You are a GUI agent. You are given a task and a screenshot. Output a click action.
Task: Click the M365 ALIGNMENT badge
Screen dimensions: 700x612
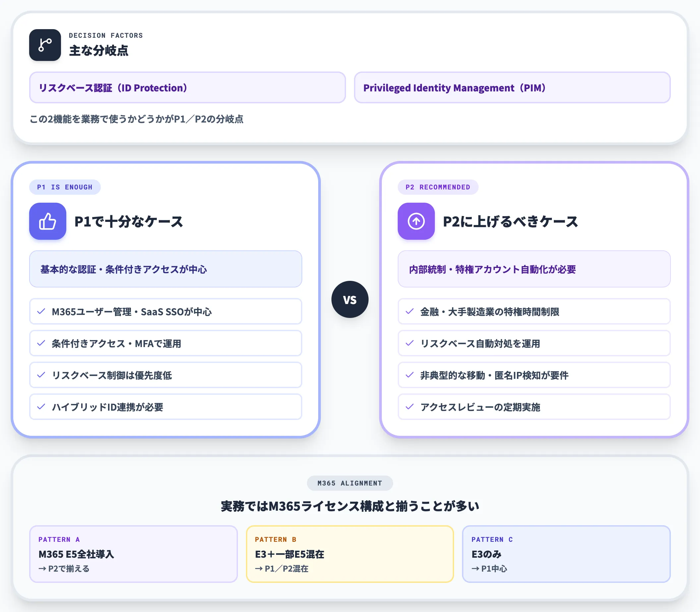click(350, 483)
